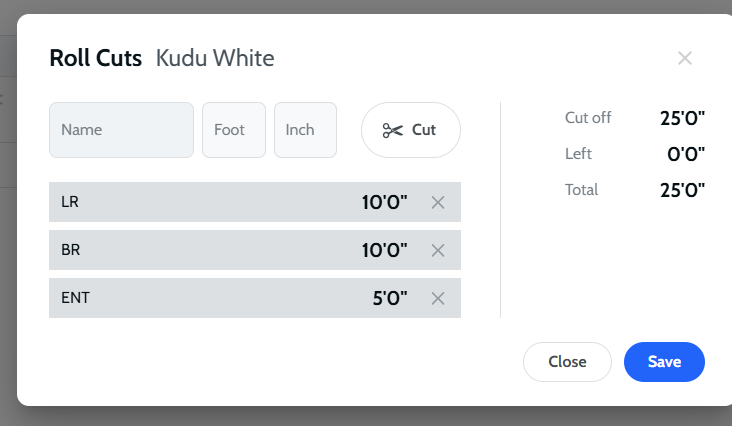Click the scissors icon
Image resolution: width=732 pixels, height=426 pixels.
(x=392, y=130)
